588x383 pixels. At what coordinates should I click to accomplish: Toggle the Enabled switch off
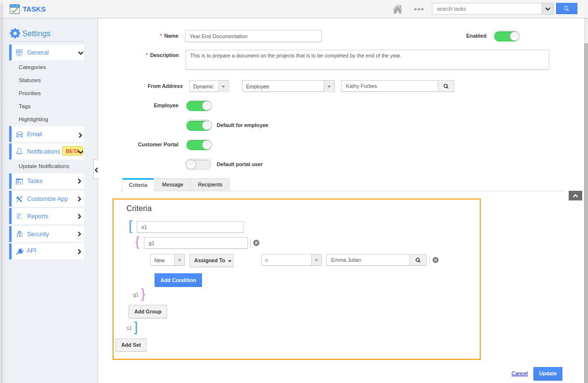pos(506,36)
